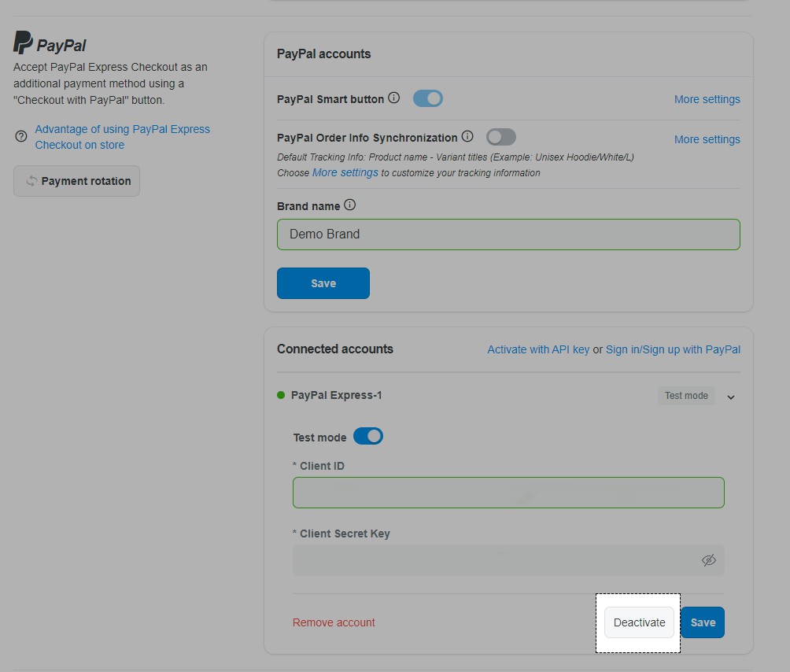
Task: Click inside the Brand name input field
Action: click(x=508, y=234)
